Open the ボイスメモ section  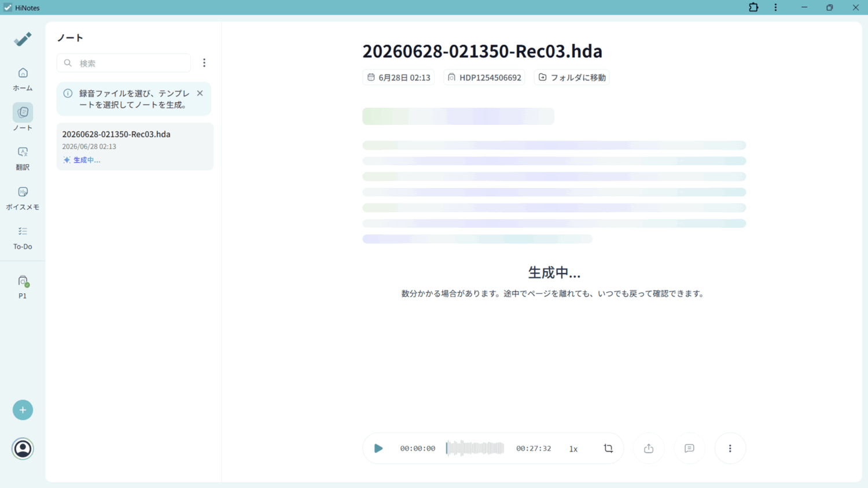tap(23, 198)
